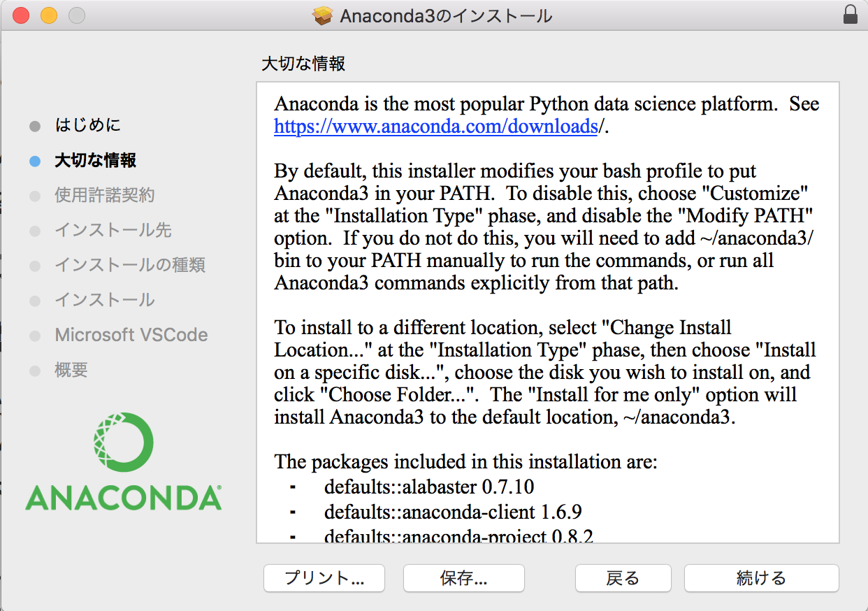Click the 続ける (Continue) button
This screenshot has height=611, width=868.
click(x=761, y=578)
